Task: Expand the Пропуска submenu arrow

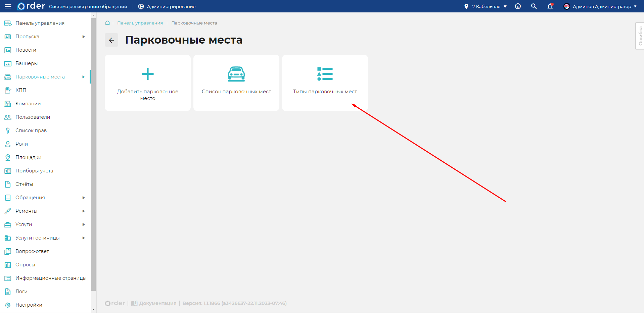Action: tap(84, 37)
